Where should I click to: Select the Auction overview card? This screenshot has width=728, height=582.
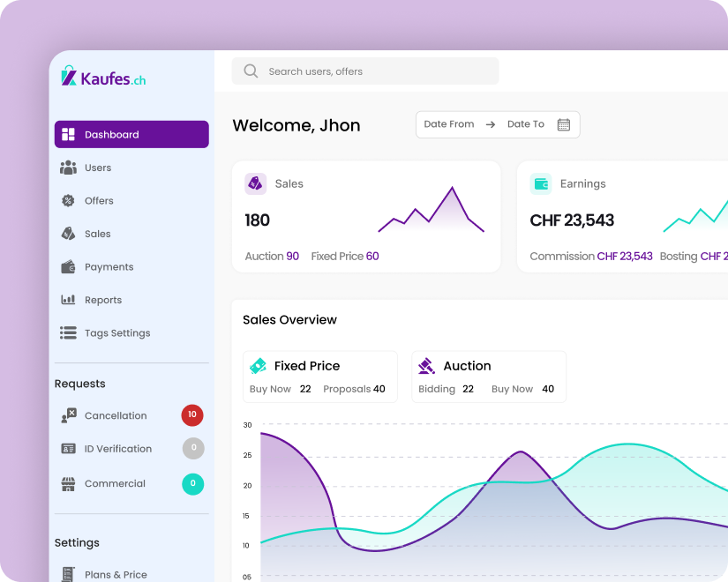(489, 377)
